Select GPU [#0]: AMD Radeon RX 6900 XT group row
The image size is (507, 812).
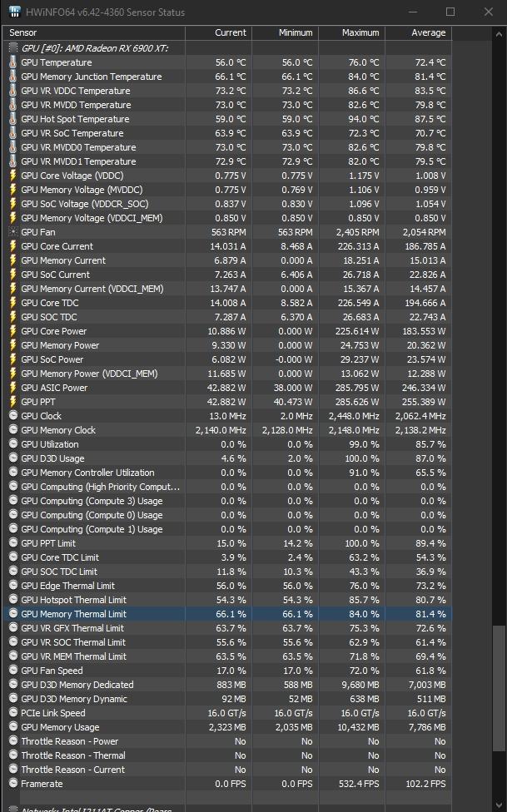[228, 48]
